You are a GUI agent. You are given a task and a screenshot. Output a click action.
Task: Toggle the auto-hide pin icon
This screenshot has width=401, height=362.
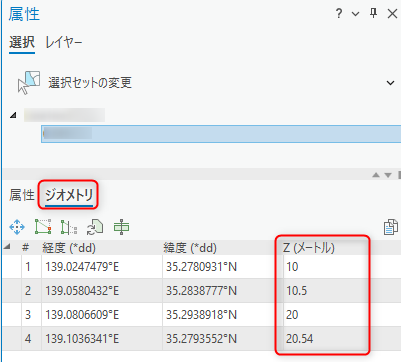click(374, 13)
